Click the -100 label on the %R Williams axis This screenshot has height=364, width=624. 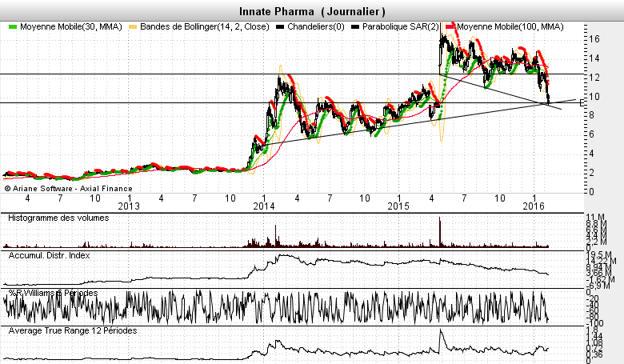pos(594,323)
